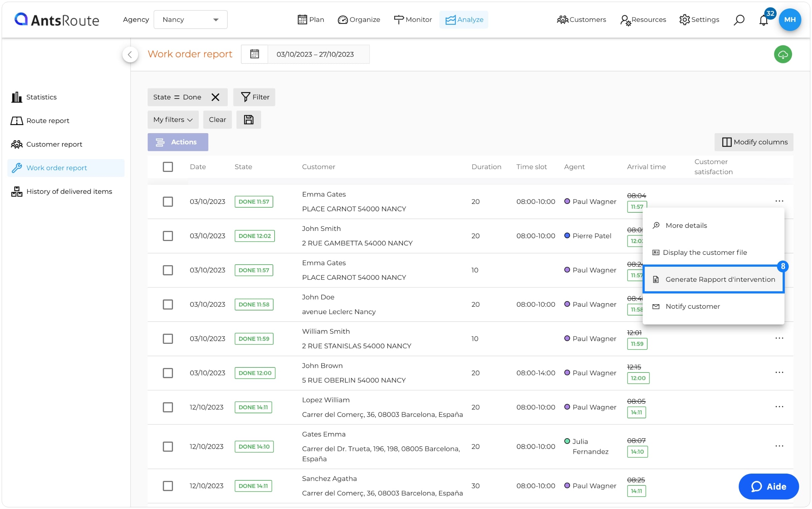Click the save filter floppy disk icon
This screenshot has width=812, height=509.
pos(248,120)
